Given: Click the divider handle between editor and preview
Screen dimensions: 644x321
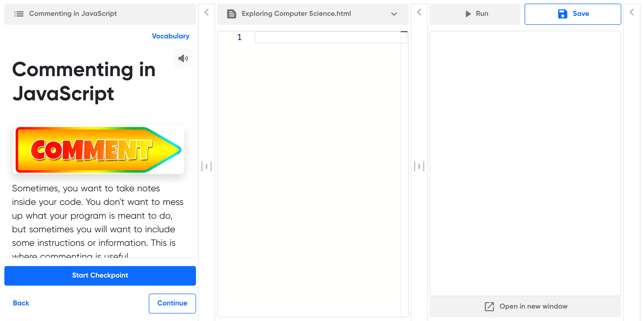Looking at the screenshot, I should pyautogui.click(x=419, y=166).
